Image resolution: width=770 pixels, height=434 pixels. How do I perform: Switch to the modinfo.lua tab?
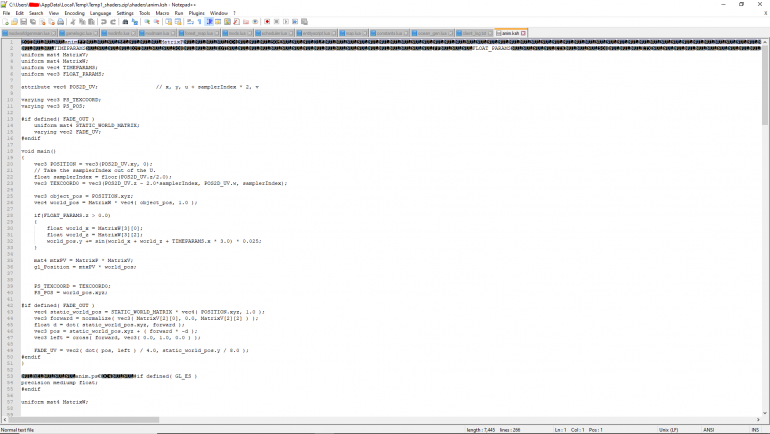(x=118, y=33)
